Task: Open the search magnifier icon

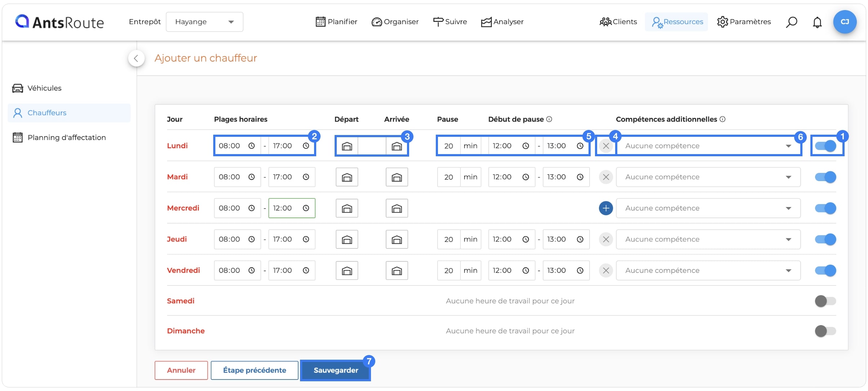Action: click(791, 22)
